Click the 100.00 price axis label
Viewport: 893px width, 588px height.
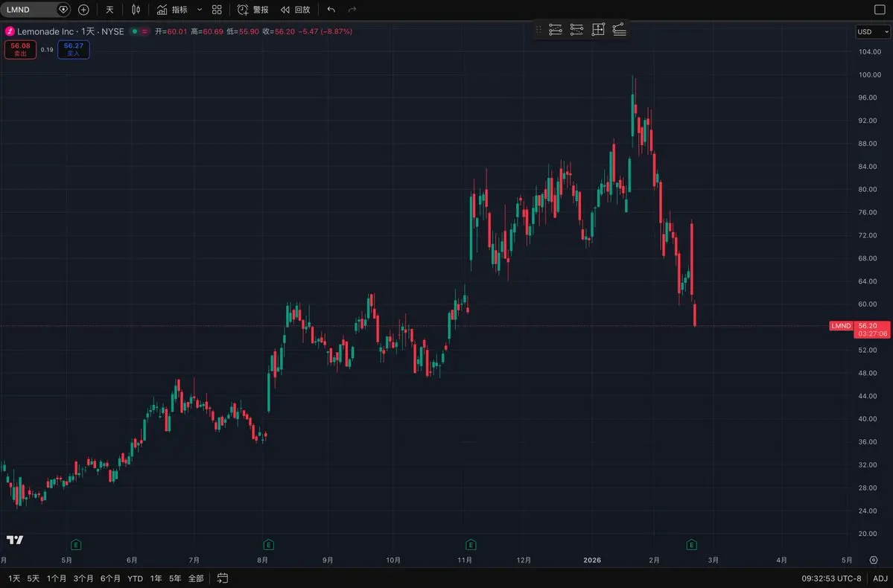pos(870,74)
